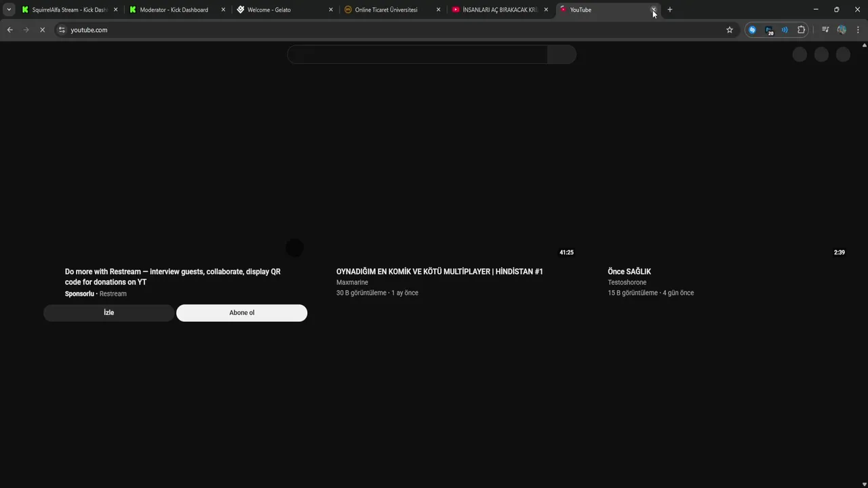
Task: Open the Shazam extension
Action: click(752, 30)
